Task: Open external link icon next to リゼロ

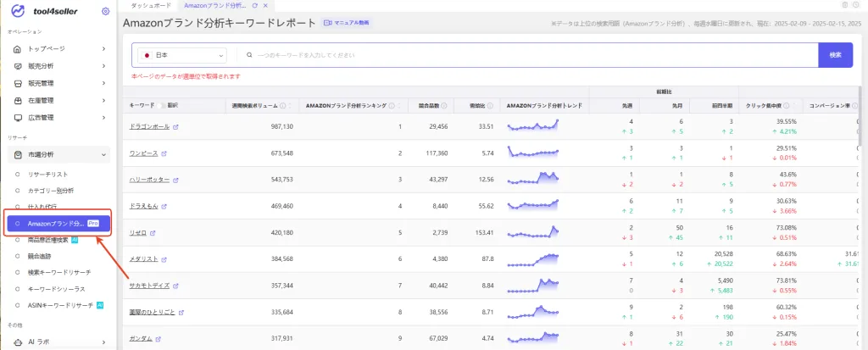Action: tap(153, 233)
